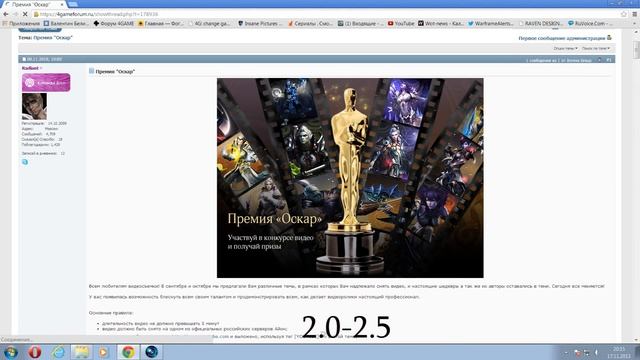Open the RuVoice.Com bookmark
This screenshot has width=640, height=360.
click(590, 24)
